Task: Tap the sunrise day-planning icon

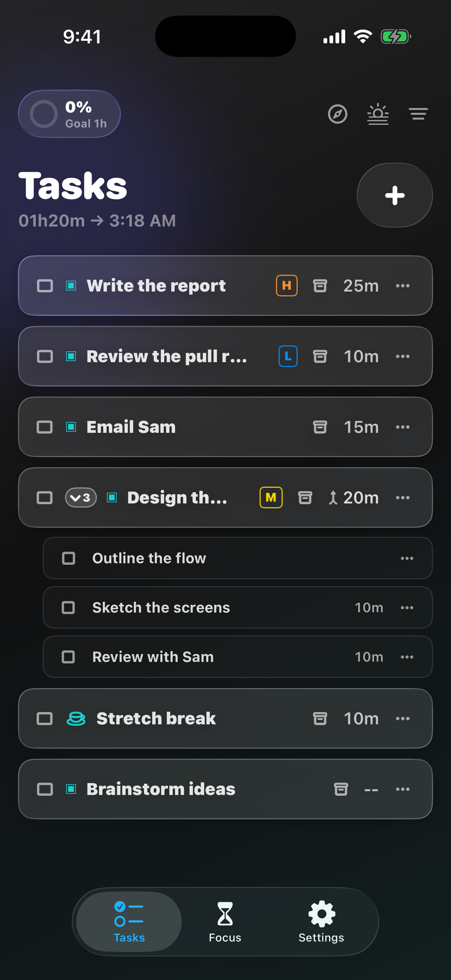Action: 378,114
